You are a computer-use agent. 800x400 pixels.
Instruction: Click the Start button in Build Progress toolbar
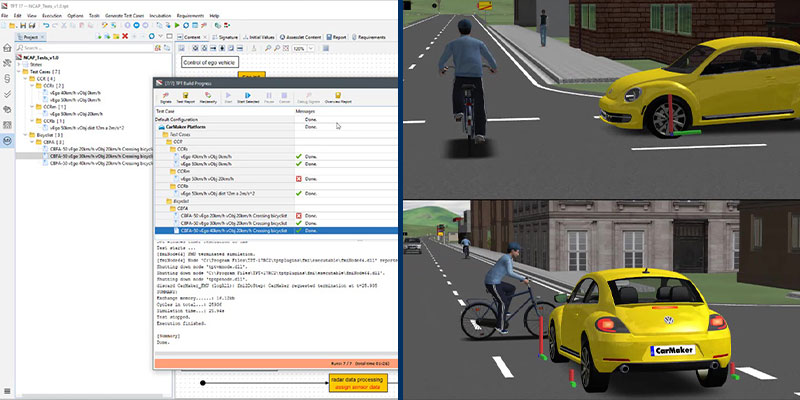click(228, 98)
